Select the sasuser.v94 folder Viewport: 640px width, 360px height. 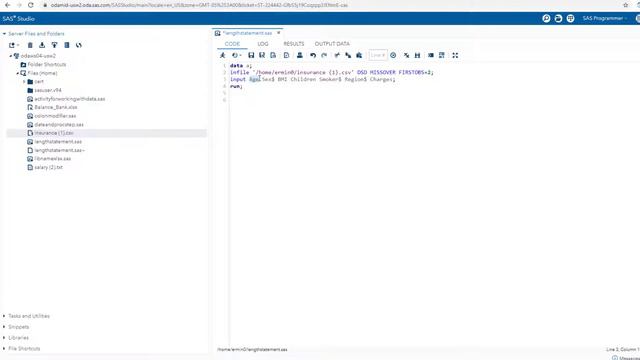[x=48, y=90]
